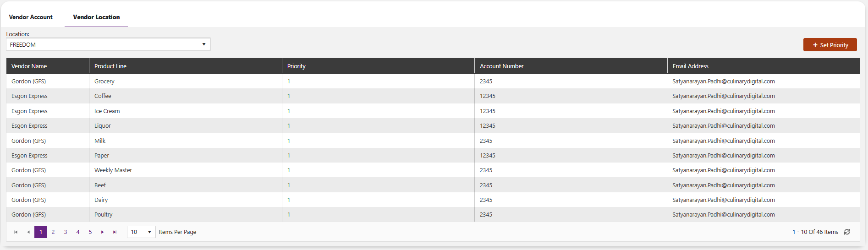Expand the items per page dropdown
The height and width of the screenshot is (250, 868).
(141, 232)
